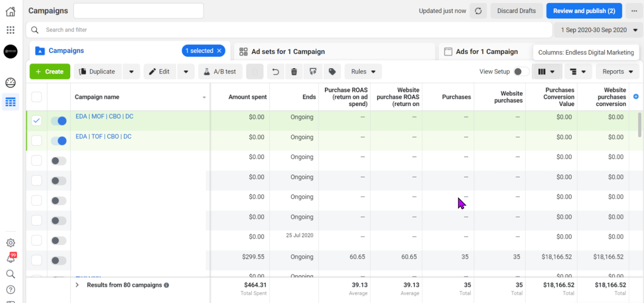
Task: Sort by the Ends column header
Action: click(x=309, y=97)
